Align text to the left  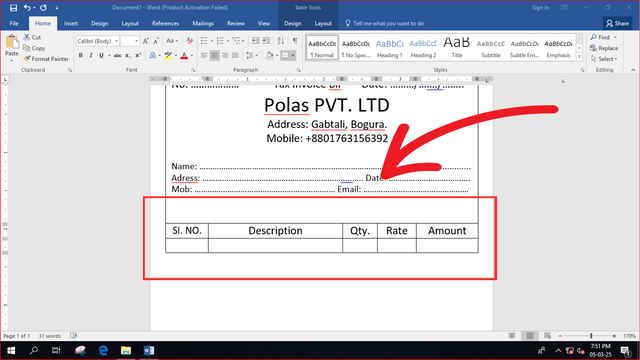pos(204,56)
